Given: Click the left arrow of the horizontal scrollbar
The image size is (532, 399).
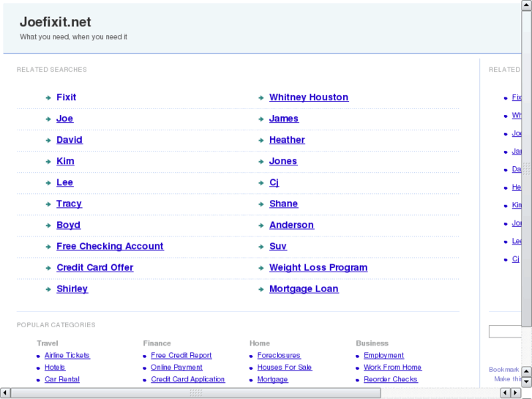Looking at the screenshot, I should [x=5, y=393].
